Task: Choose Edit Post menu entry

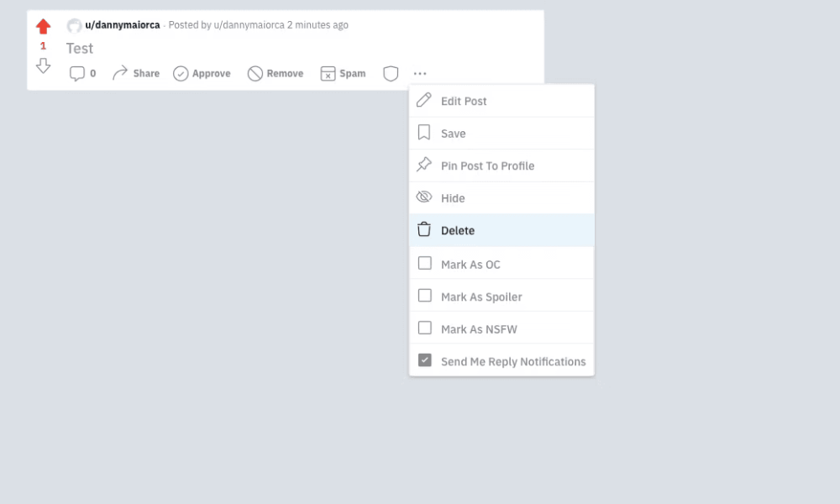Action: [x=502, y=101]
